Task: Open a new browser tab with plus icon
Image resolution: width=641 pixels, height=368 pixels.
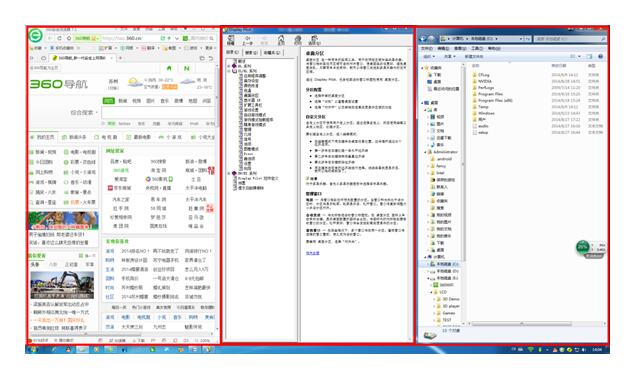Action: tap(120, 58)
